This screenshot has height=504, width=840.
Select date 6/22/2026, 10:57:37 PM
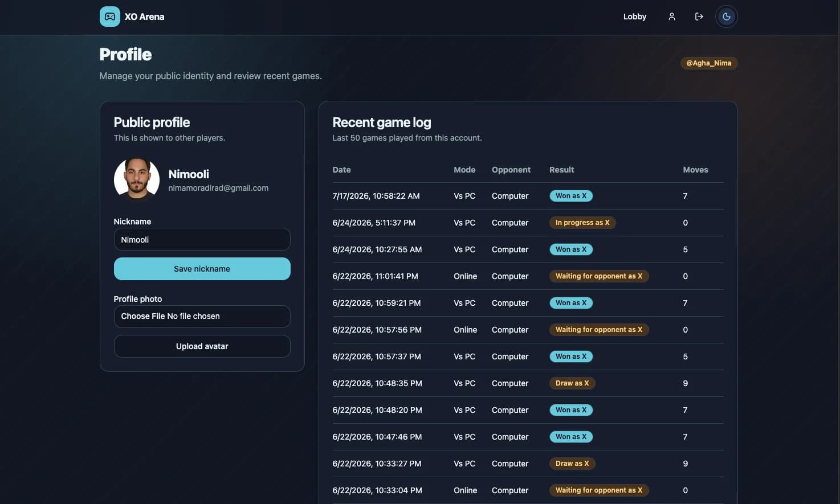pyautogui.click(x=377, y=357)
